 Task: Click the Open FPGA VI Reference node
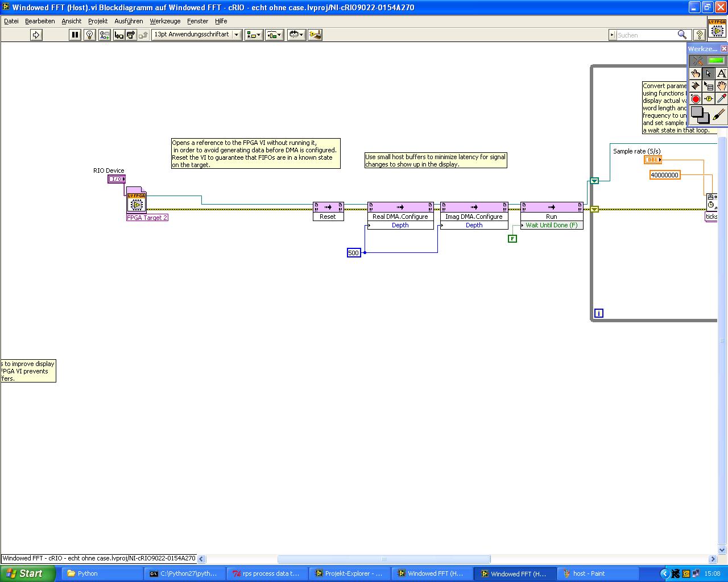coord(136,200)
